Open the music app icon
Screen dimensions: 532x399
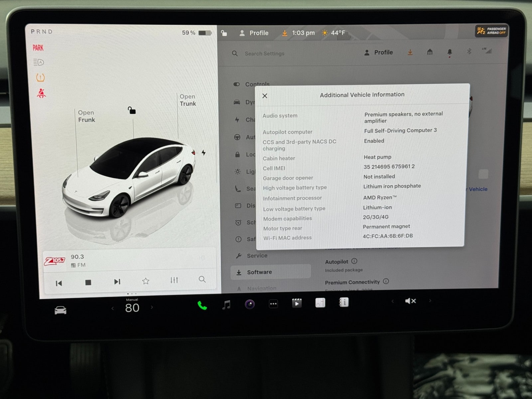[x=226, y=305]
